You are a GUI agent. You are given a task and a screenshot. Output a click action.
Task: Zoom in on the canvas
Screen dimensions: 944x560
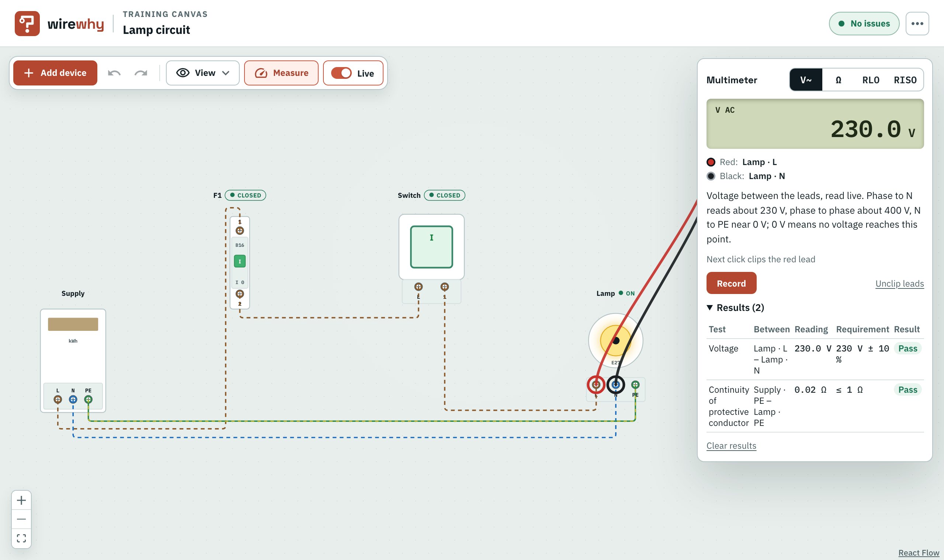(21, 500)
